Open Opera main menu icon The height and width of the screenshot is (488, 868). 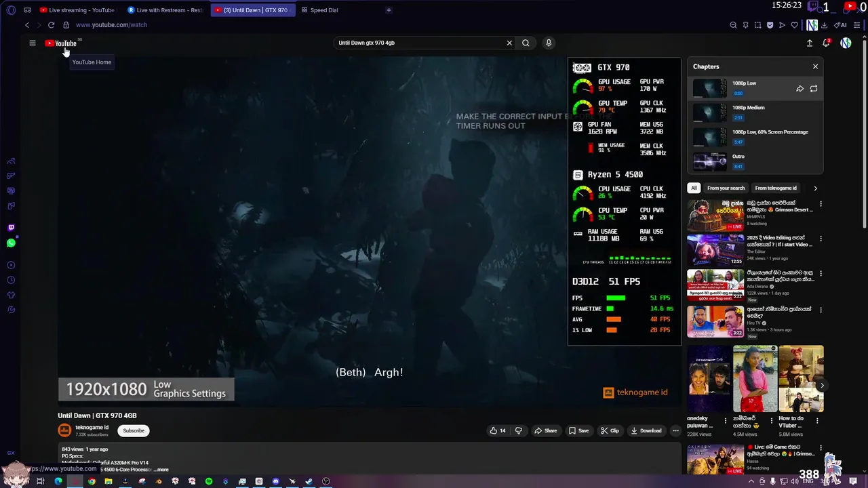click(11, 10)
